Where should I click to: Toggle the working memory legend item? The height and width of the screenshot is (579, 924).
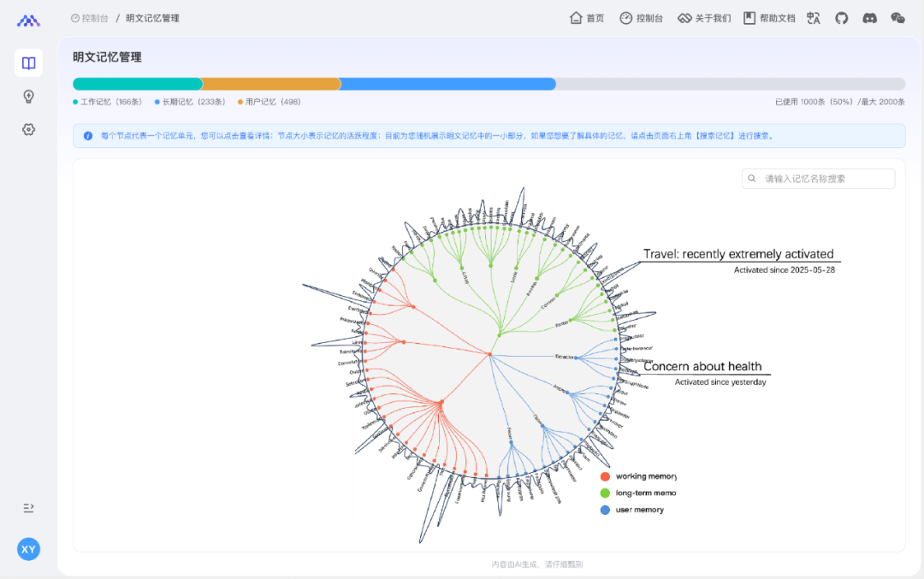point(639,476)
